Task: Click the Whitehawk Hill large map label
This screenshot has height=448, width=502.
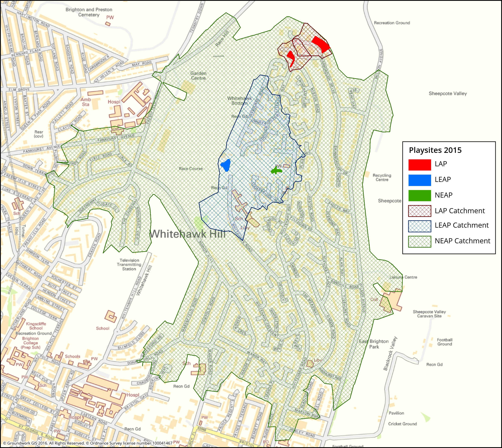Action: pyautogui.click(x=188, y=234)
